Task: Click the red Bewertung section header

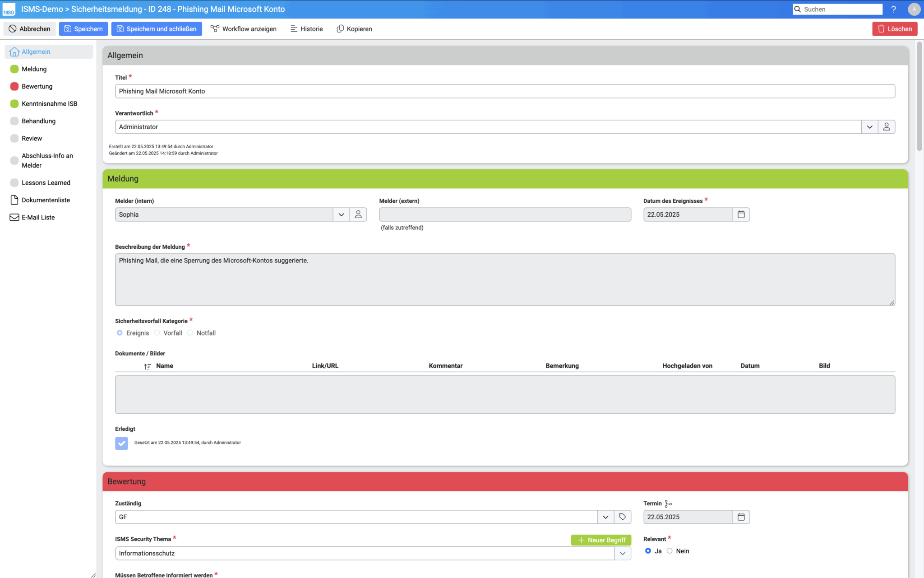Action: point(505,482)
